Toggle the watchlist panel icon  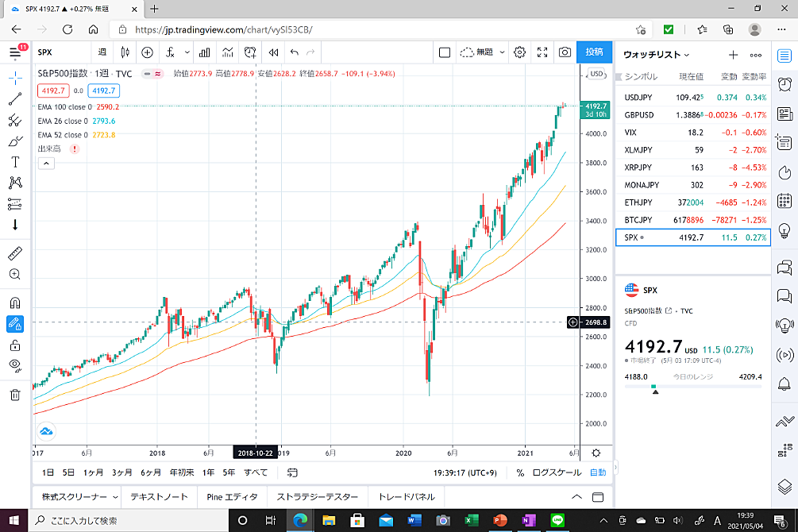pyautogui.click(x=785, y=56)
